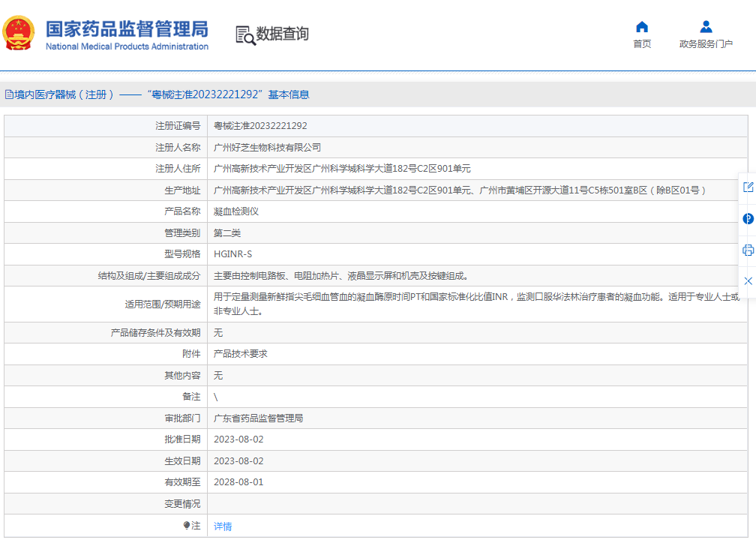Click the 产品名称 label cell
Image resolution: width=756 pixels, height=543 pixels.
pos(106,211)
